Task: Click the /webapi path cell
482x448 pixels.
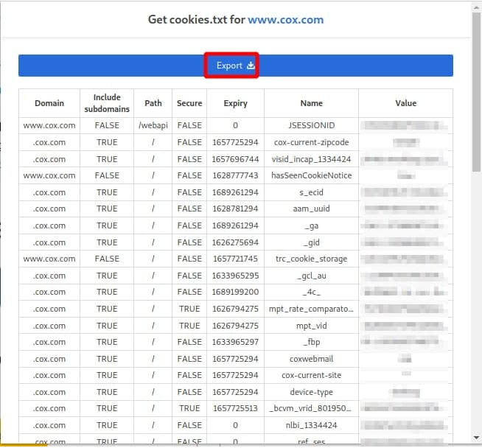Action: 153,125
